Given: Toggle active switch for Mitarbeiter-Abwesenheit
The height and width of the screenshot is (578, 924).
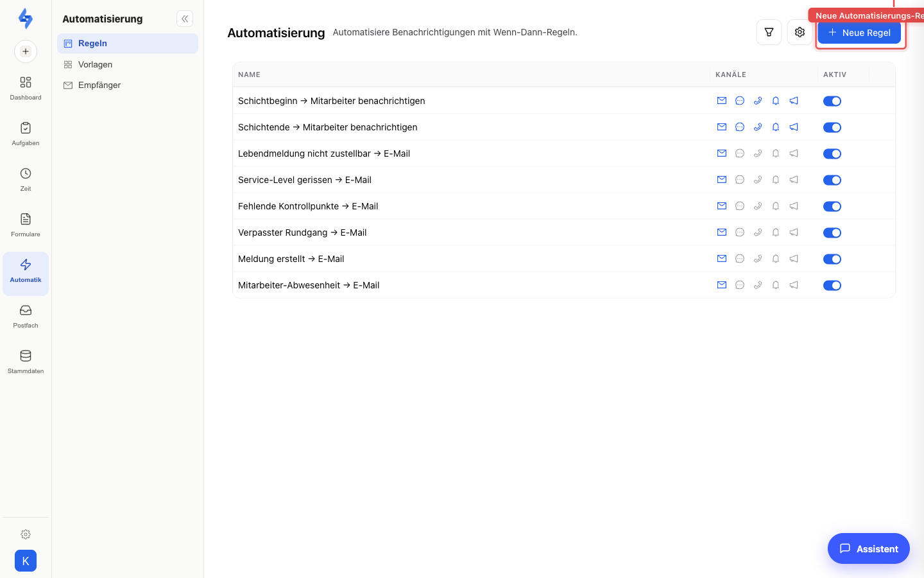Looking at the screenshot, I should click(832, 285).
